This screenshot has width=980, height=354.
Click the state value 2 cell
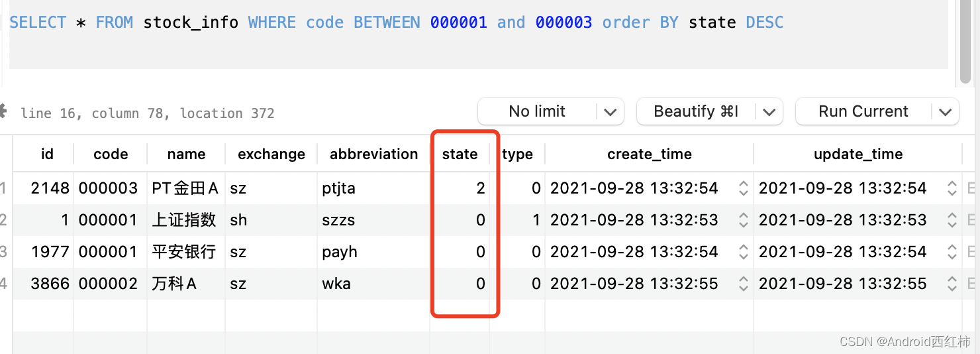[460, 188]
